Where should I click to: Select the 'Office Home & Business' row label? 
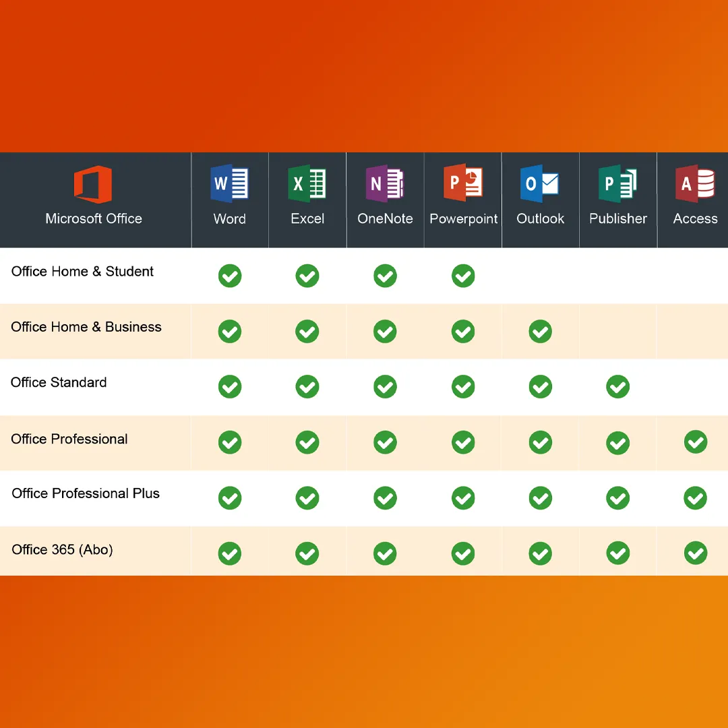point(86,327)
